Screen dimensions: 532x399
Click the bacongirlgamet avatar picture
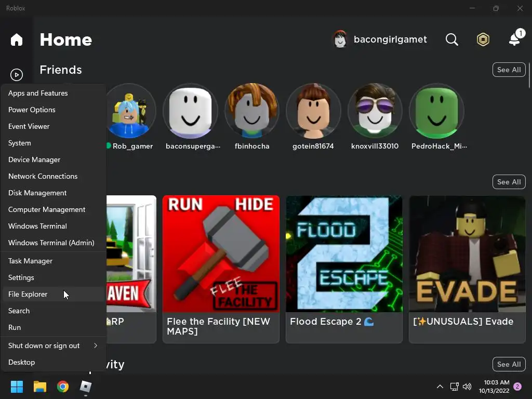pyautogui.click(x=340, y=39)
